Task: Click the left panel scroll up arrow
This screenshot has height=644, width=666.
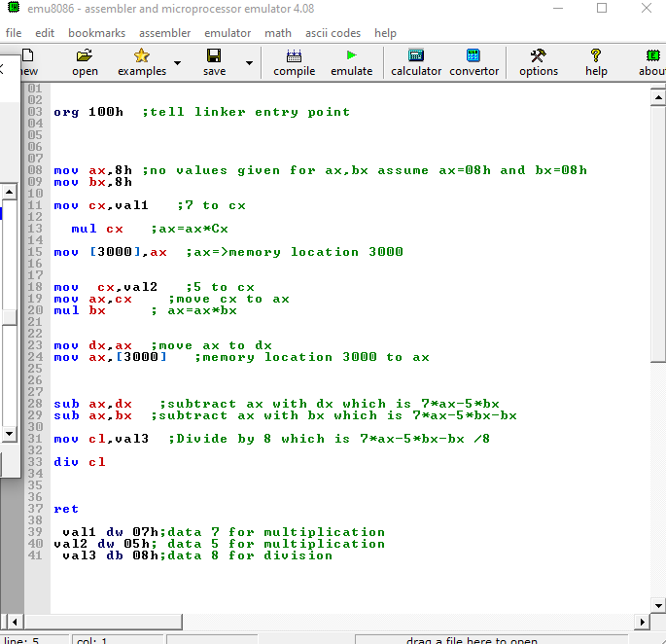Action: [9, 193]
